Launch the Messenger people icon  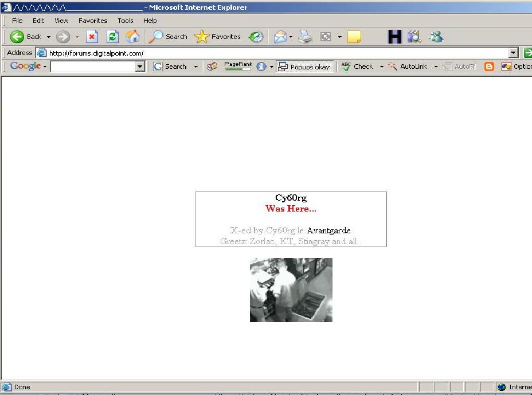436,37
